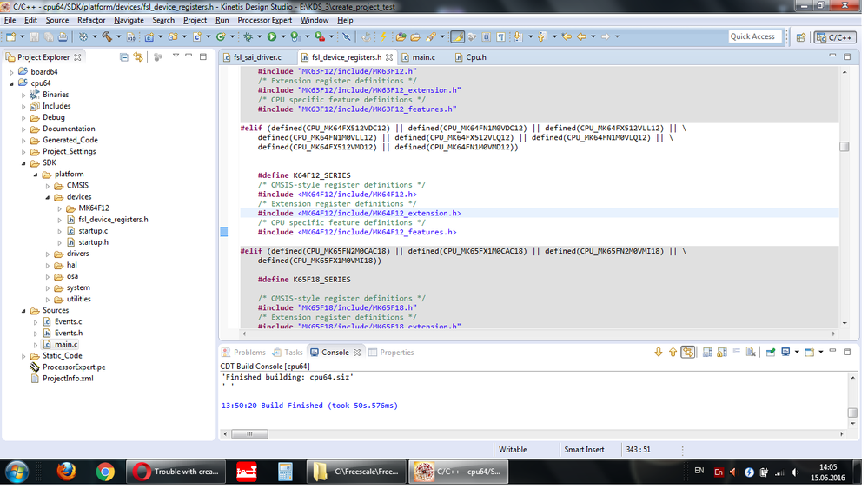Maximize the editor area
This screenshot has width=868, height=502.
click(x=847, y=56)
